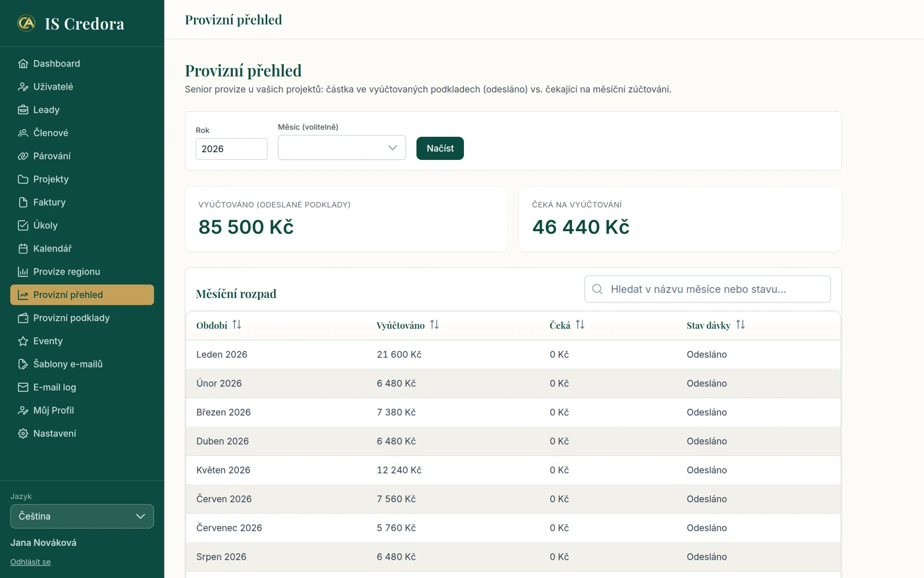Focus the Hledat v názvu měsíce search field
Viewport: 924px width, 578px height.
[707, 289]
